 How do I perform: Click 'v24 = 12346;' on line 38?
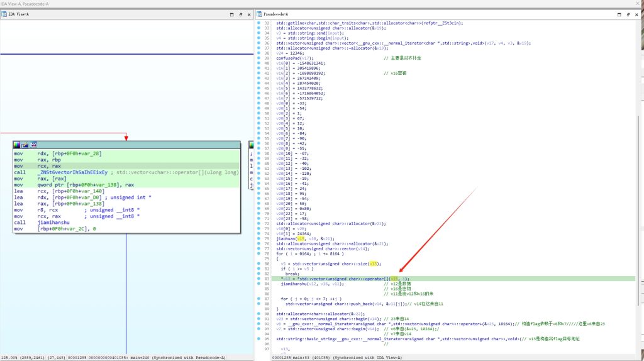(290, 53)
